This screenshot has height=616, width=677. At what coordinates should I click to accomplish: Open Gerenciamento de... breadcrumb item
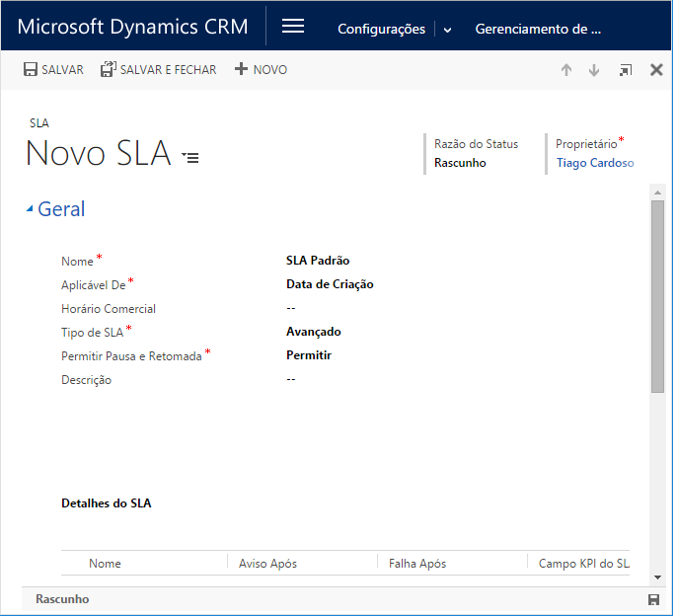[x=537, y=30]
